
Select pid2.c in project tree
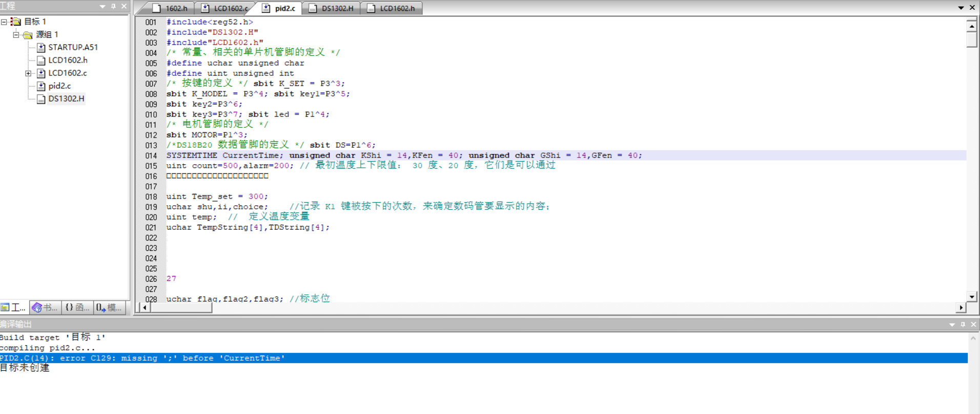[59, 86]
